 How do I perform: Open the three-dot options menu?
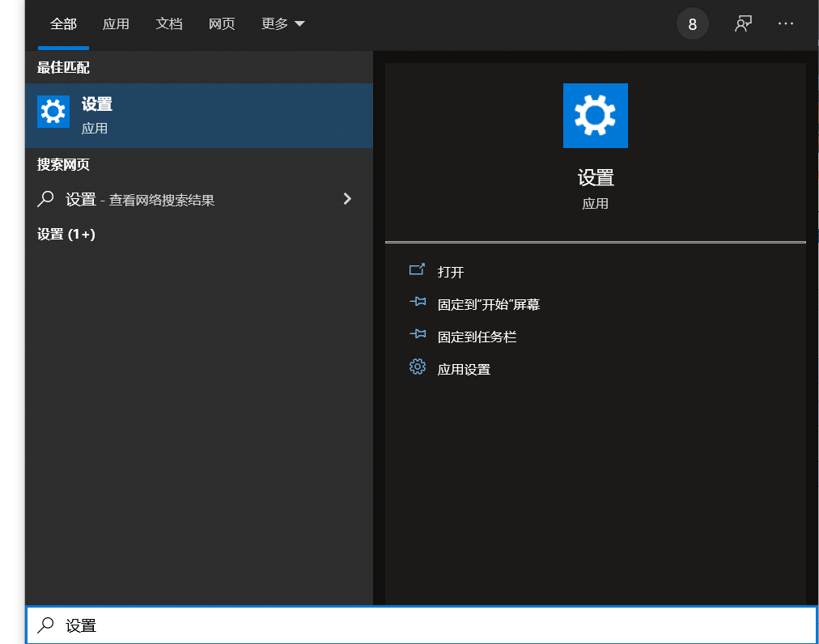[x=786, y=23]
